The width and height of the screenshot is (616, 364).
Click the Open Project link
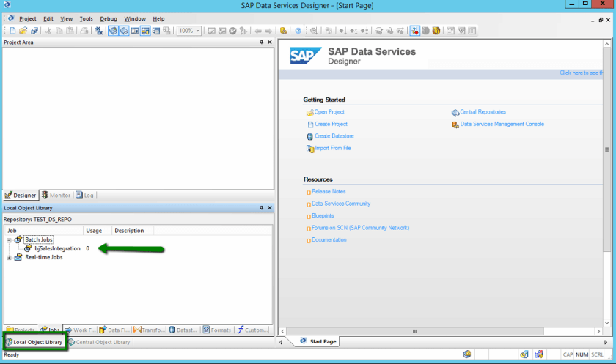[x=329, y=112]
